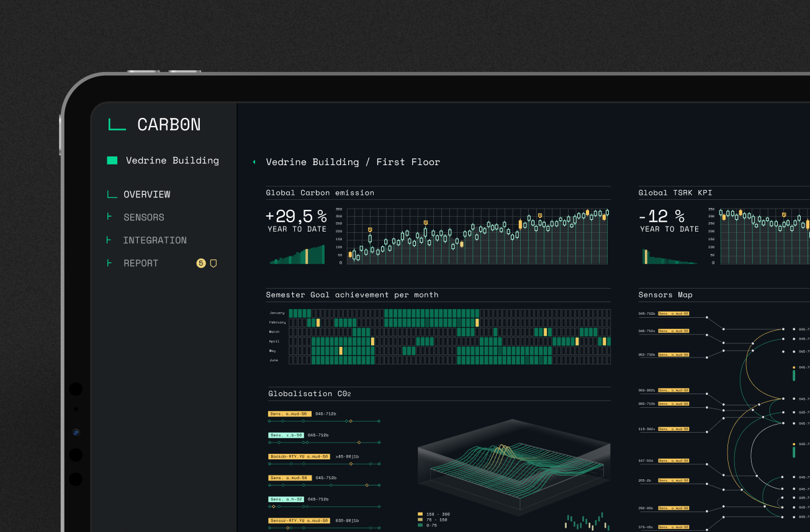The height and width of the screenshot is (532, 810).
Task: Click the icon left of SENSORS
Action: pos(110,217)
